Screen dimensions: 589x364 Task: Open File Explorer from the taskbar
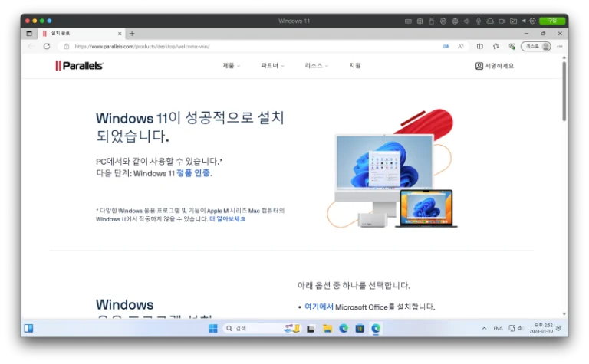[327, 328]
